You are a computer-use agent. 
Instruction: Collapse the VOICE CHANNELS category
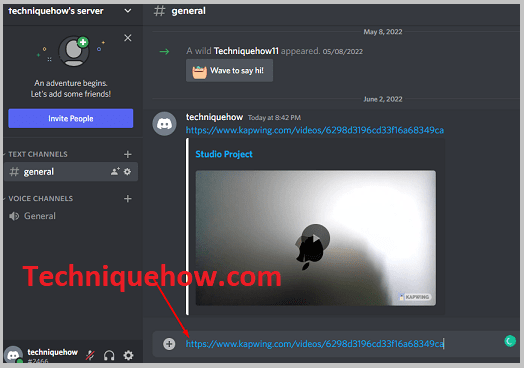(40, 199)
